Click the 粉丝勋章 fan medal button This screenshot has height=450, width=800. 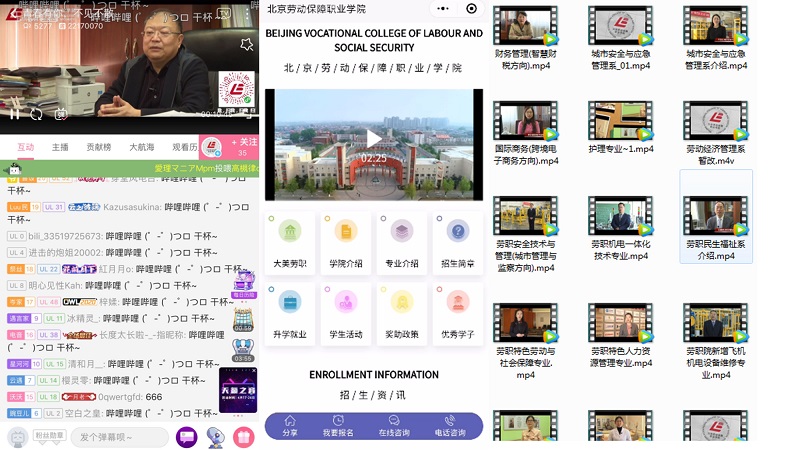point(49,435)
